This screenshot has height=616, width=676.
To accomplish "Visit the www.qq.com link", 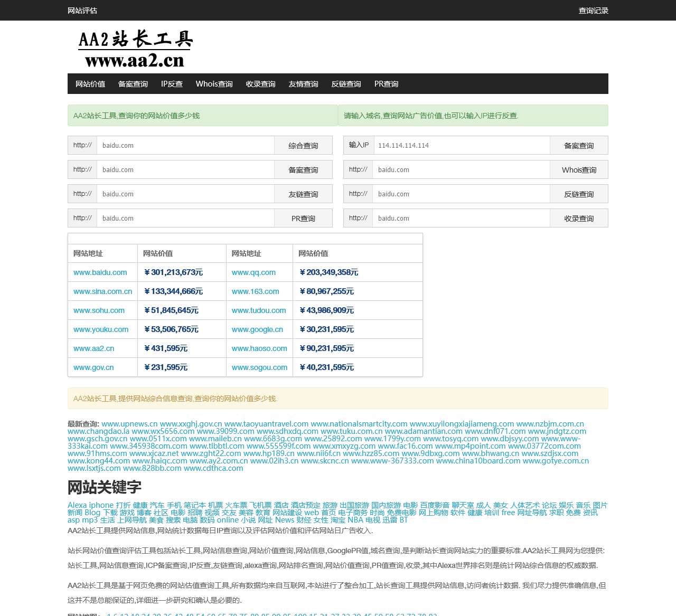I will coord(253,272).
